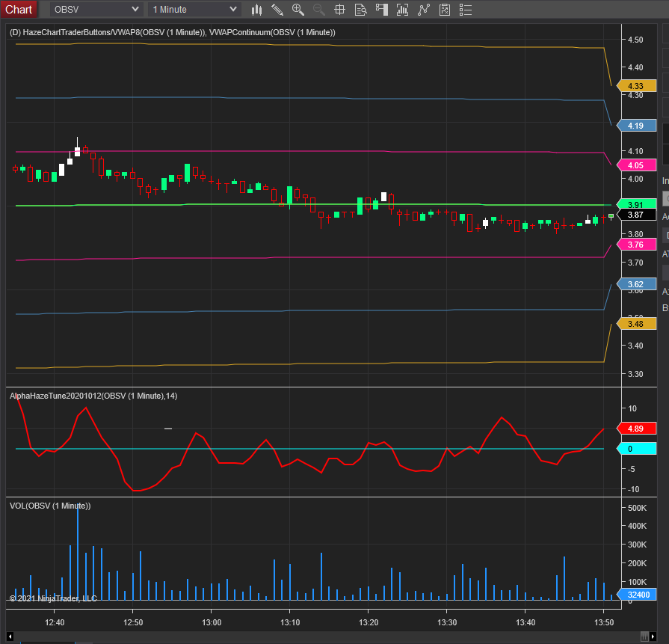Click the zoom in magnifier icon

297,10
